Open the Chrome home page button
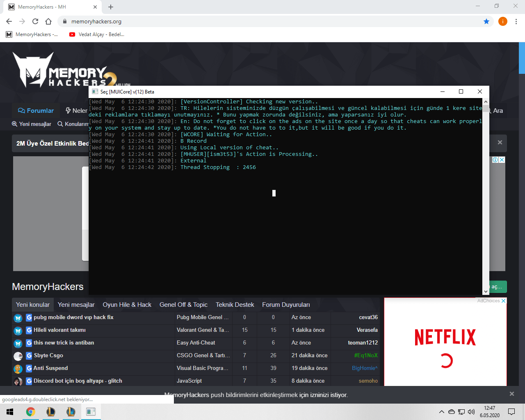This screenshot has height=420, width=525. coord(48,21)
